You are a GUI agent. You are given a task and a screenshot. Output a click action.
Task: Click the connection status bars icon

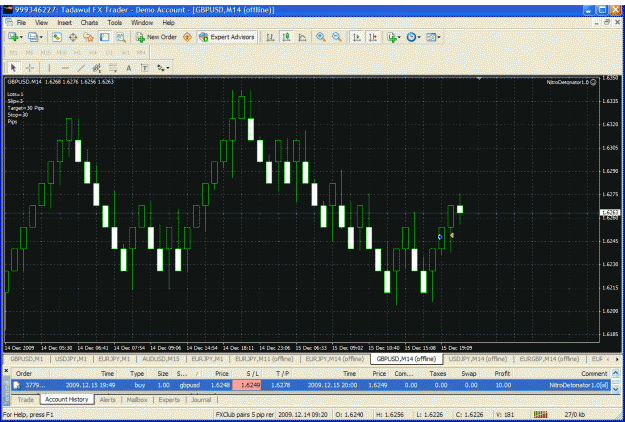coord(540,414)
